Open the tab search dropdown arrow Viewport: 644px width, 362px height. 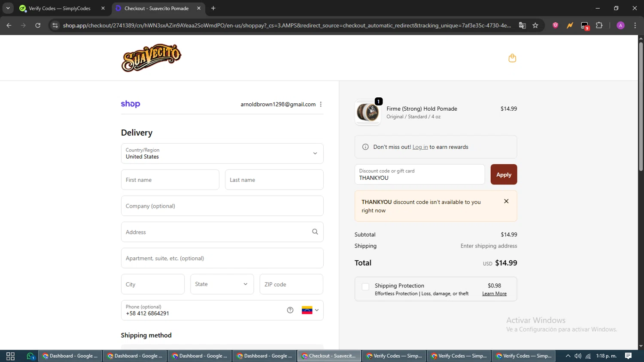[8, 8]
